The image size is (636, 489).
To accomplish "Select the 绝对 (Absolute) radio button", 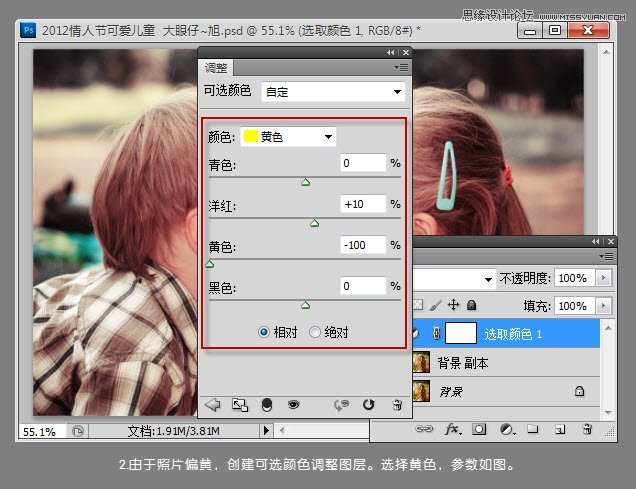I will pos(315,332).
